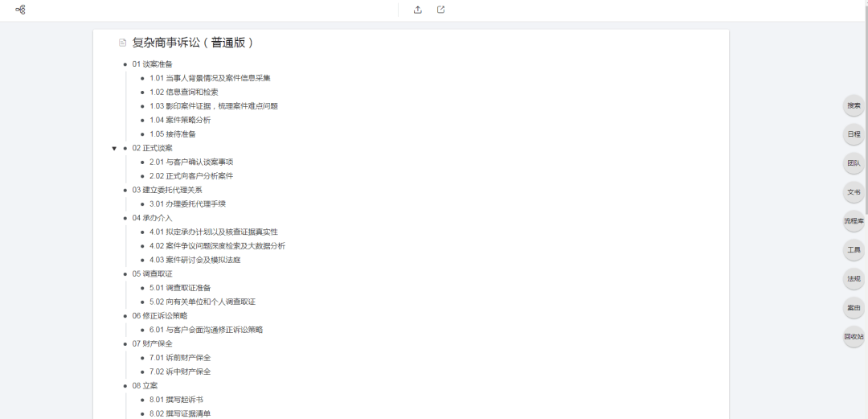Select node 03 建立委托代理关系 text
The width and height of the screenshot is (868, 419).
[x=167, y=190]
